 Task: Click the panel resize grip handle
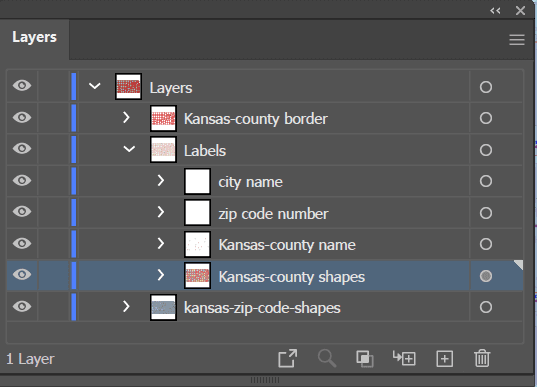point(265,380)
